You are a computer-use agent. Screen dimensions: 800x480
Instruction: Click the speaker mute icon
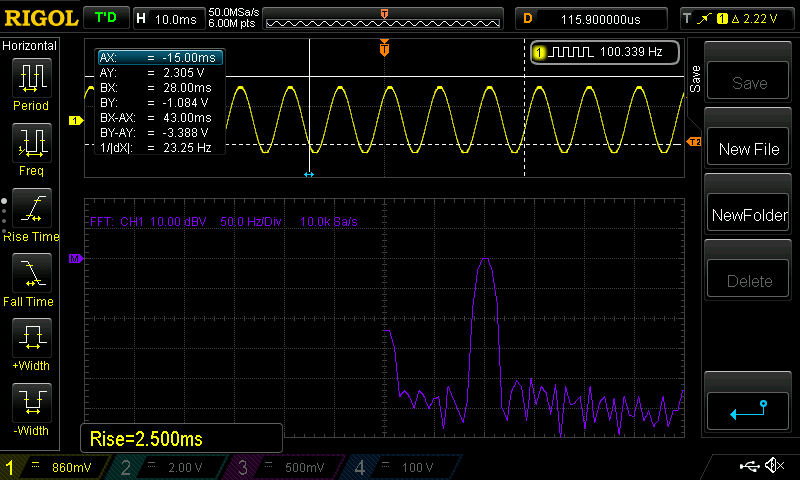pos(773,466)
